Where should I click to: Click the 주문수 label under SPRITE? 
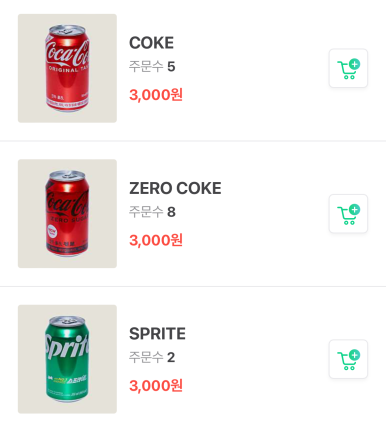pos(146,357)
